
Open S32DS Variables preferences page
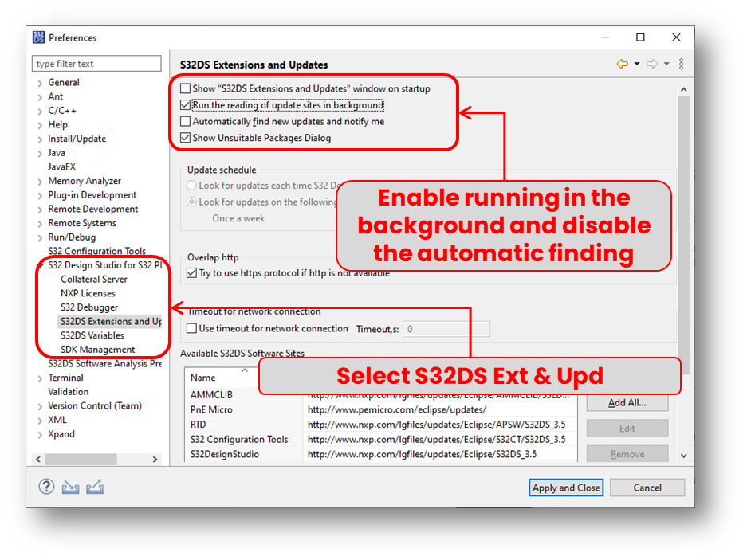pyautogui.click(x=92, y=335)
